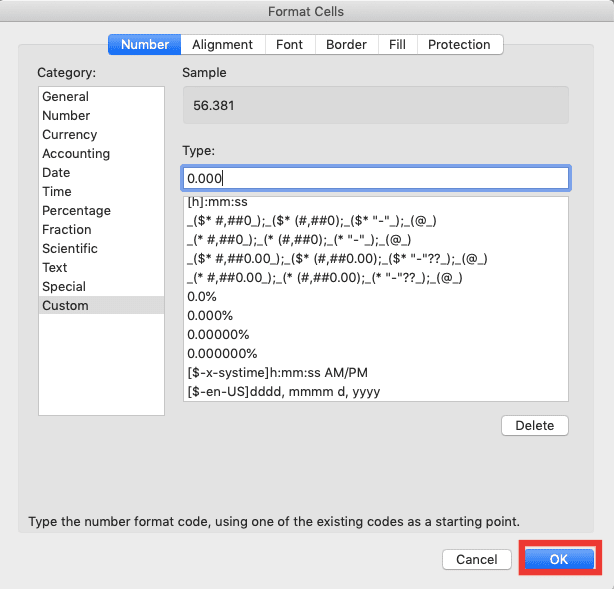Select the Date category

coord(101,172)
